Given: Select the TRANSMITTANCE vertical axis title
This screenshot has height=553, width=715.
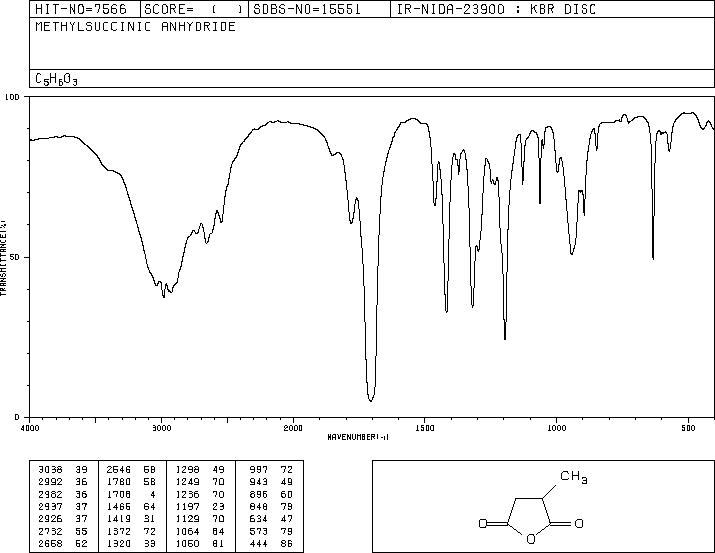Looking at the screenshot, I should (x=3, y=258).
